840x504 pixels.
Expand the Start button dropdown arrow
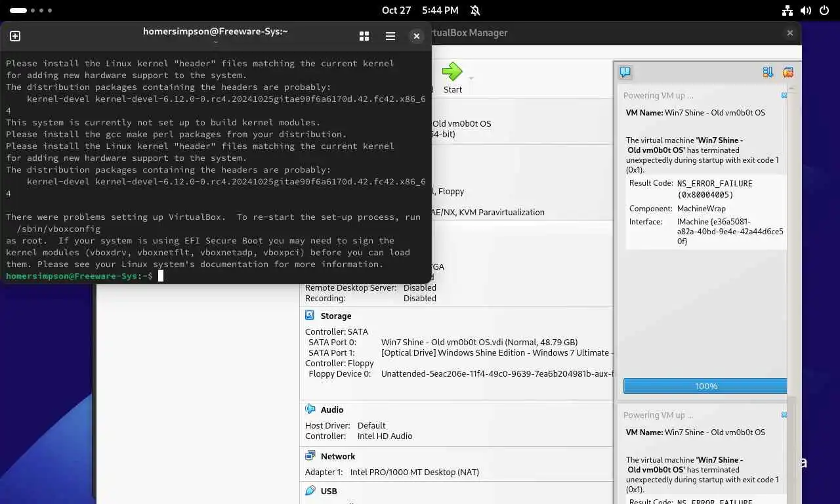click(x=471, y=79)
